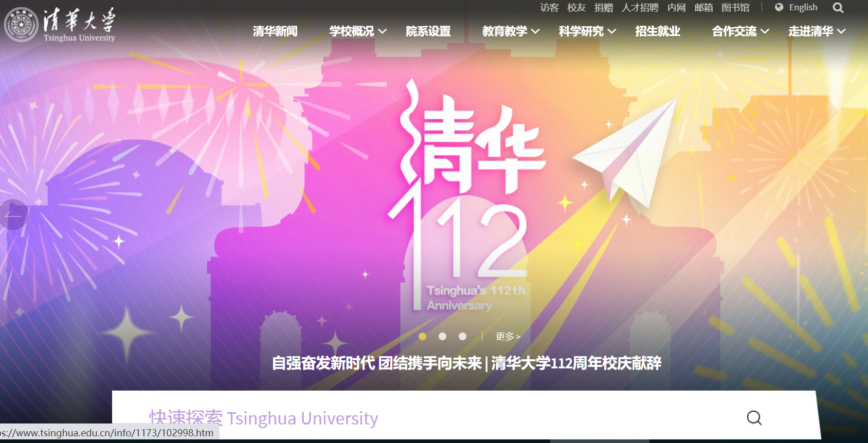The width and height of the screenshot is (868, 443).
Task: Click the 内网 link
Action: [677, 7]
